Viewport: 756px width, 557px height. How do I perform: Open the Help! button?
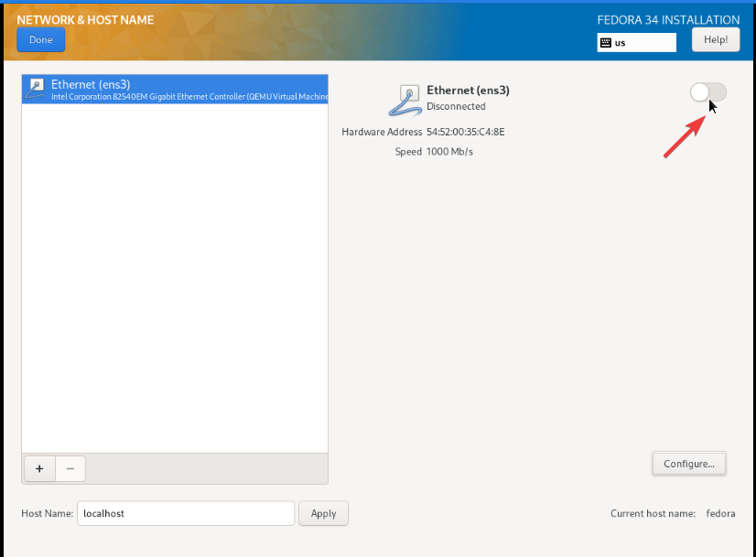pos(716,39)
